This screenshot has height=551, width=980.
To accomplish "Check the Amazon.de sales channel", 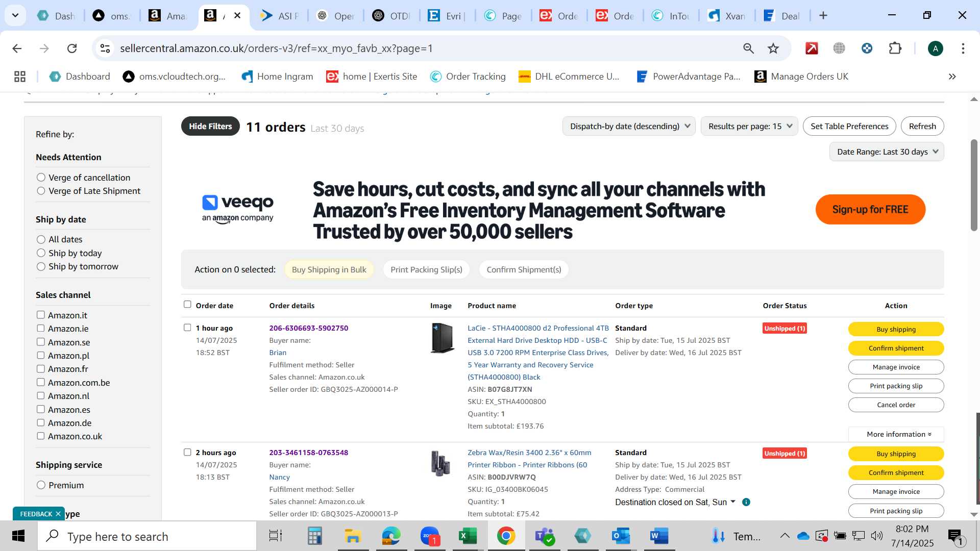I will tap(41, 422).
